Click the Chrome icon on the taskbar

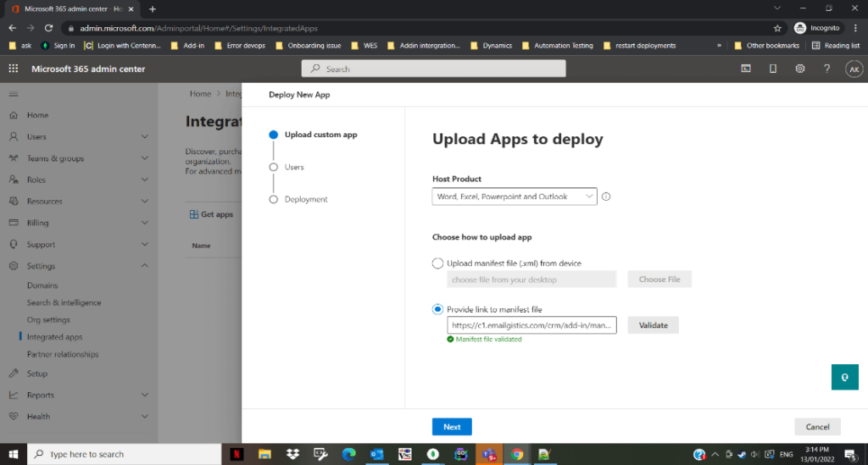[x=517, y=454]
